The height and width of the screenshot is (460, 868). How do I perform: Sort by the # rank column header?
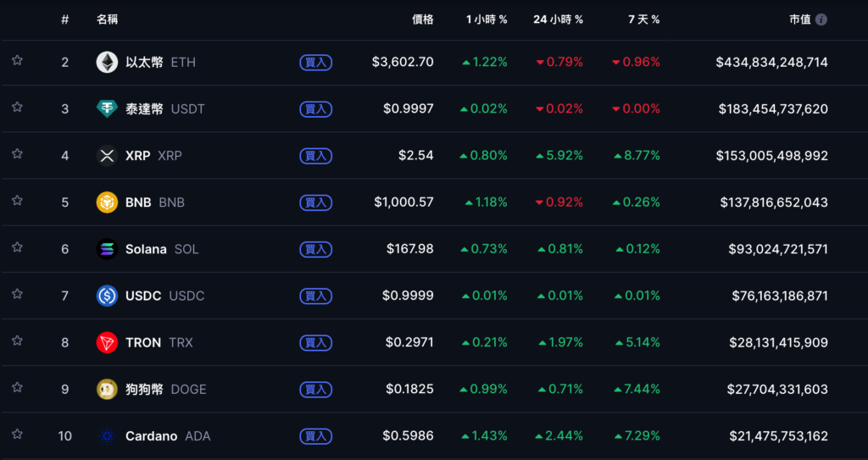pyautogui.click(x=65, y=19)
